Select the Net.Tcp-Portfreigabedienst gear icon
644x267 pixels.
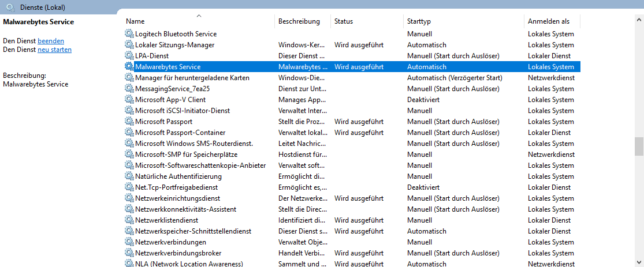tap(129, 187)
